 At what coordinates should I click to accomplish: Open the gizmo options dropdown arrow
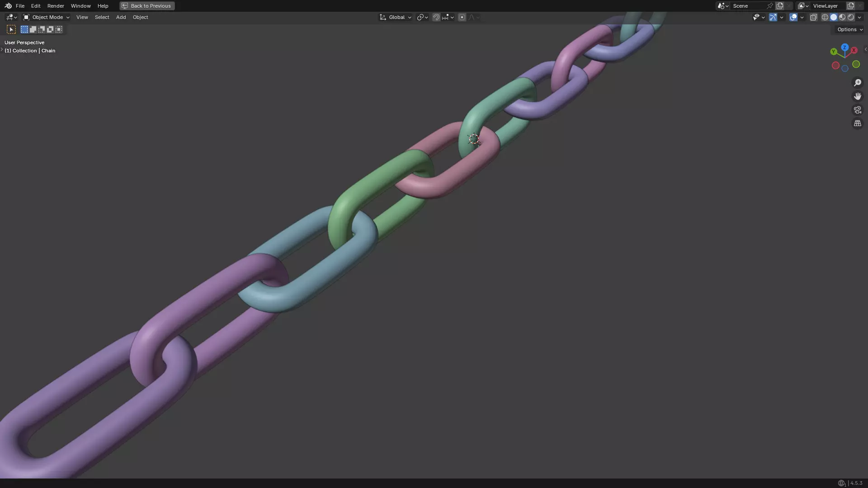click(782, 17)
